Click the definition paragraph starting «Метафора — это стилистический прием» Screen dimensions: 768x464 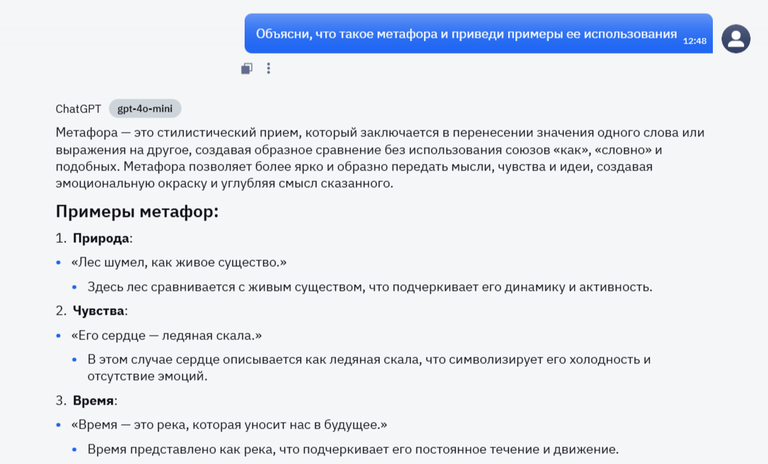tap(380, 158)
